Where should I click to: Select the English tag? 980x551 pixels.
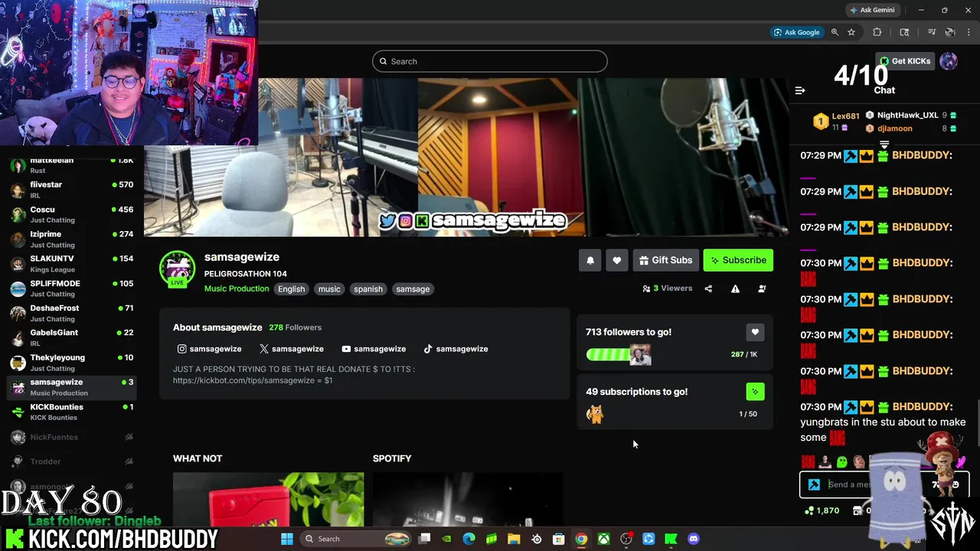click(x=291, y=289)
